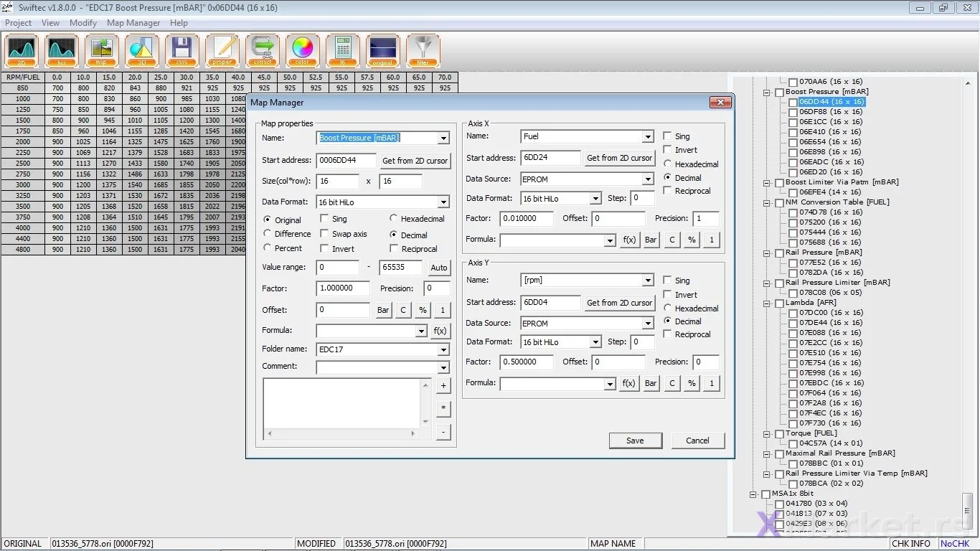The width and height of the screenshot is (980, 551).
Task: Click the Axis Y Factor input field
Action: tap(527, 362)
